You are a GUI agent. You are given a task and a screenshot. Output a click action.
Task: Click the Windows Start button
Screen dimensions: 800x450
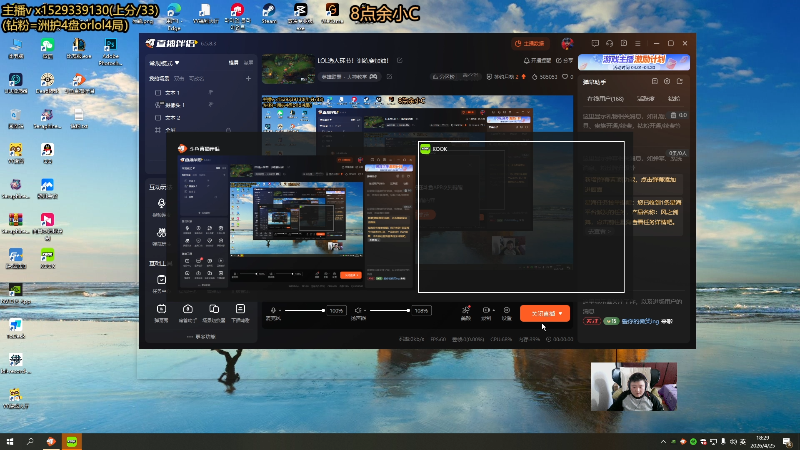click(x=10, y=442)
